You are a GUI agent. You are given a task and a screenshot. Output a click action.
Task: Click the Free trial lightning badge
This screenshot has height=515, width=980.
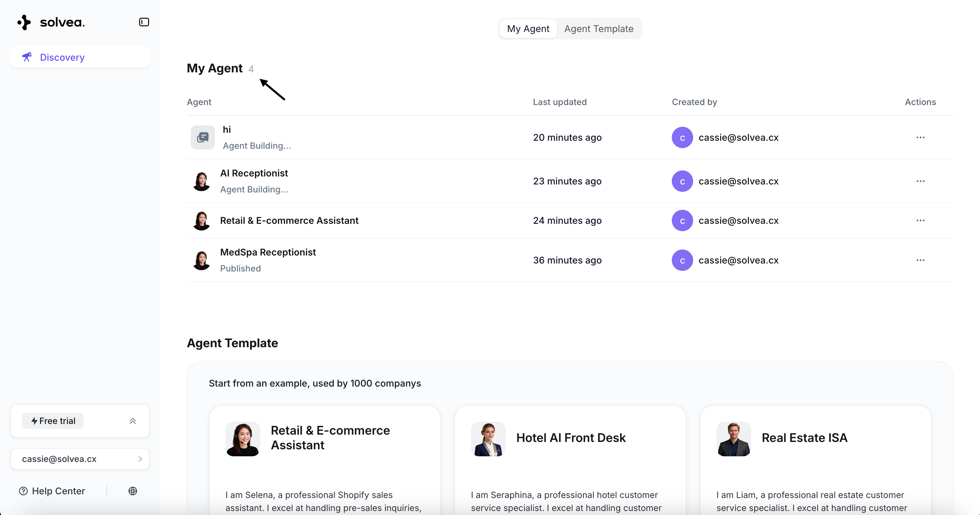[53, 421]
